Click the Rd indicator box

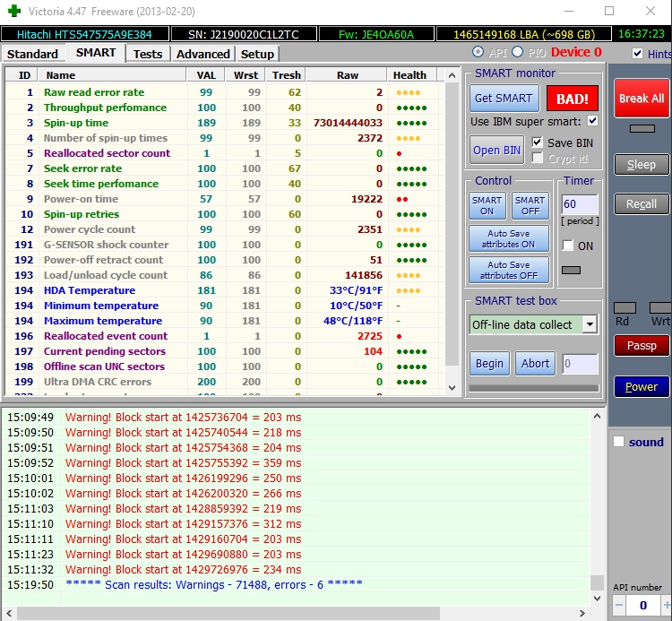click(x=625, y=307)
